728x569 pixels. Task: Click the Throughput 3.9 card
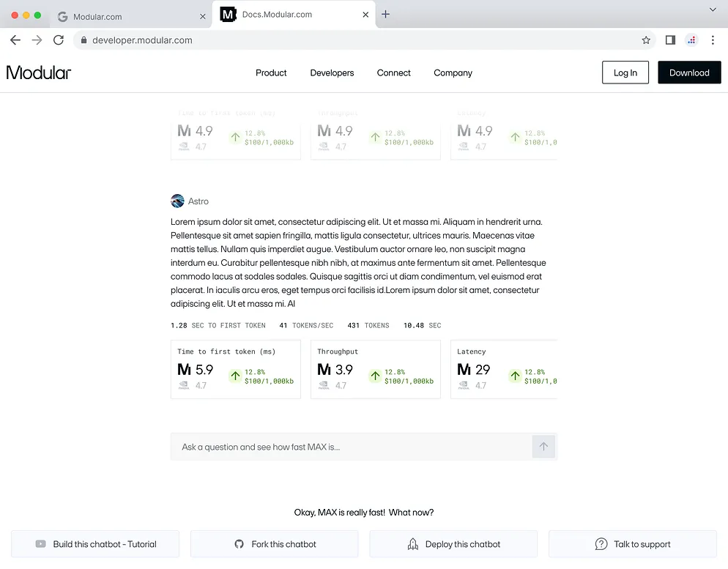click(376, 369)
